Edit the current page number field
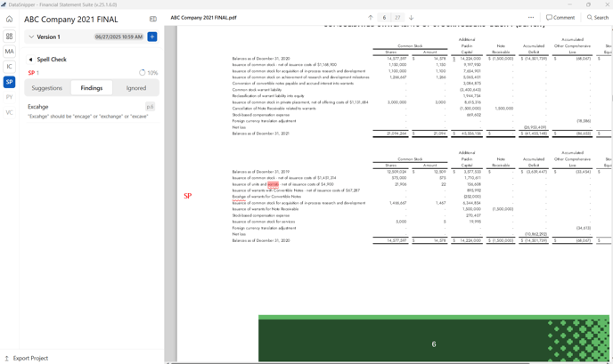613x364 pixels. [x=384, y=18]
